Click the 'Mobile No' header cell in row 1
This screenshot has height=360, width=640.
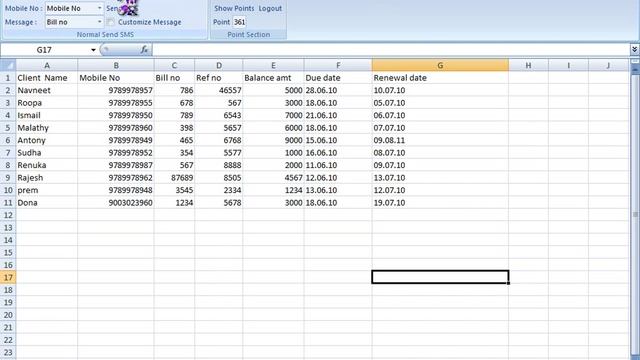click(116, 78)
